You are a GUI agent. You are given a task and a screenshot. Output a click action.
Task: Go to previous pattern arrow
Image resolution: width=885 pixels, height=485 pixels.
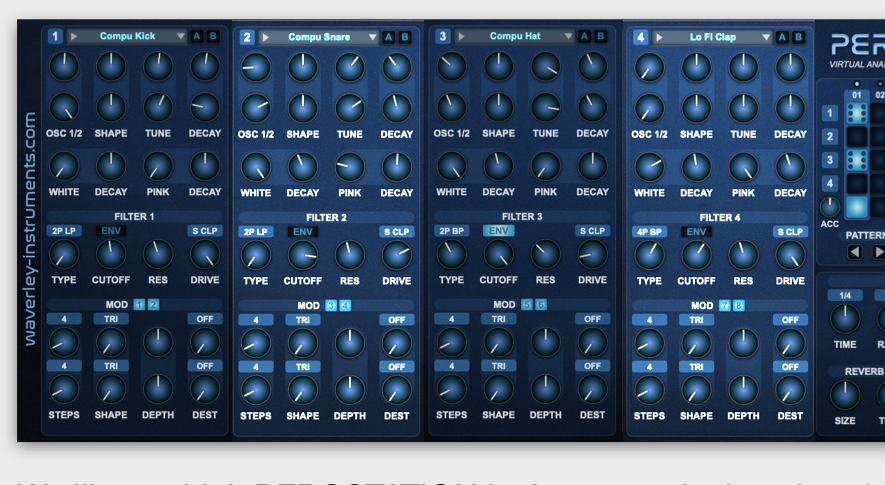(x=855, y=252)
